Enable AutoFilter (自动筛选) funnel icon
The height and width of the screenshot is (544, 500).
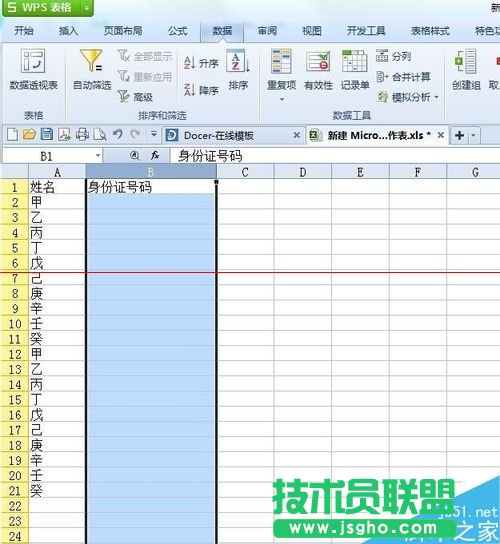[x=92, y=61]
